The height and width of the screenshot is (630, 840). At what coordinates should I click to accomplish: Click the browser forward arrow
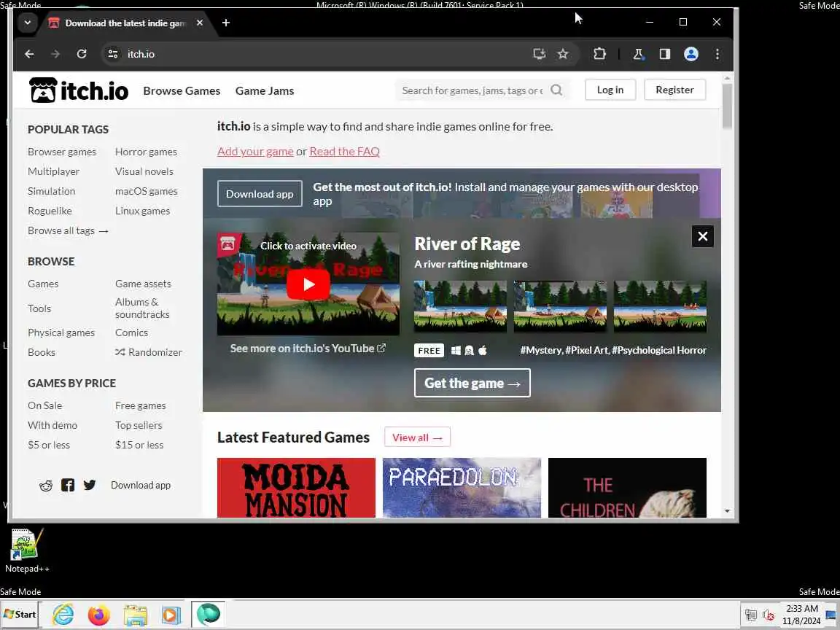[x=55, y=54]
